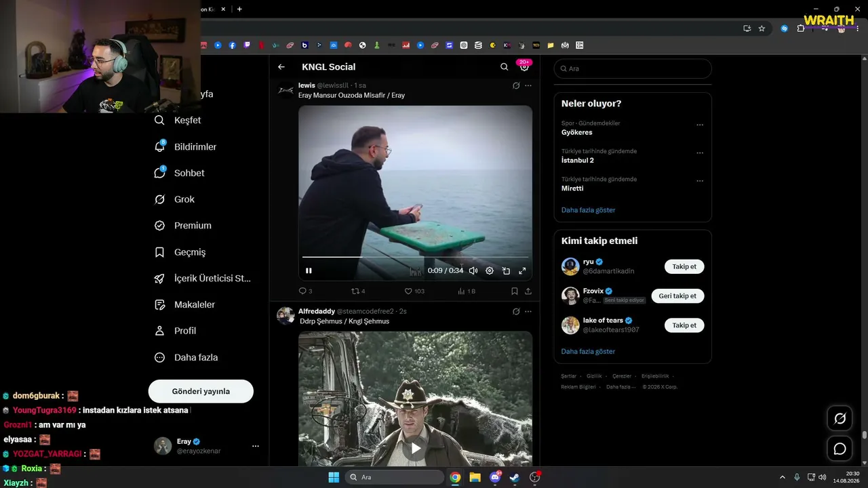The image size is (868, 488).
Task: Mute the lewis video volume
Action: click(473, 270)
